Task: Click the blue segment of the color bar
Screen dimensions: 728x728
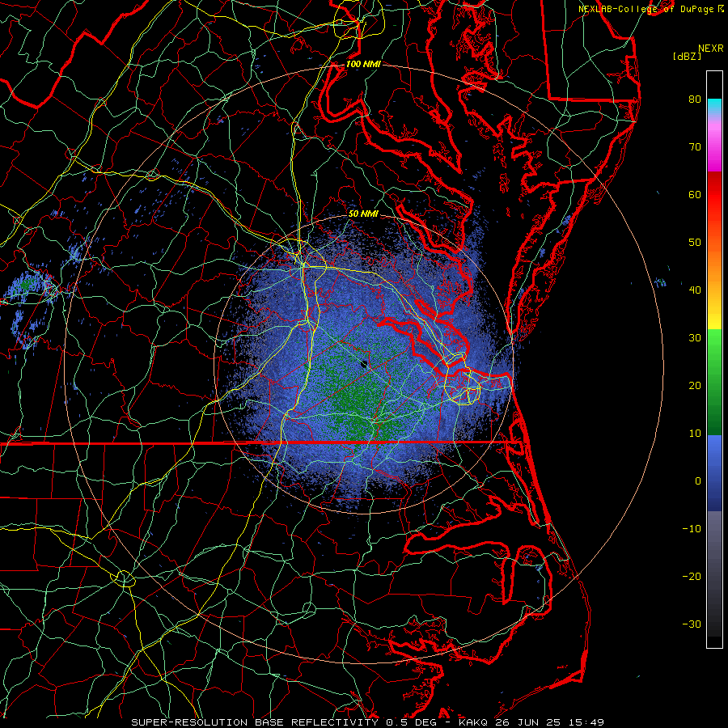Action: [714, 472]
